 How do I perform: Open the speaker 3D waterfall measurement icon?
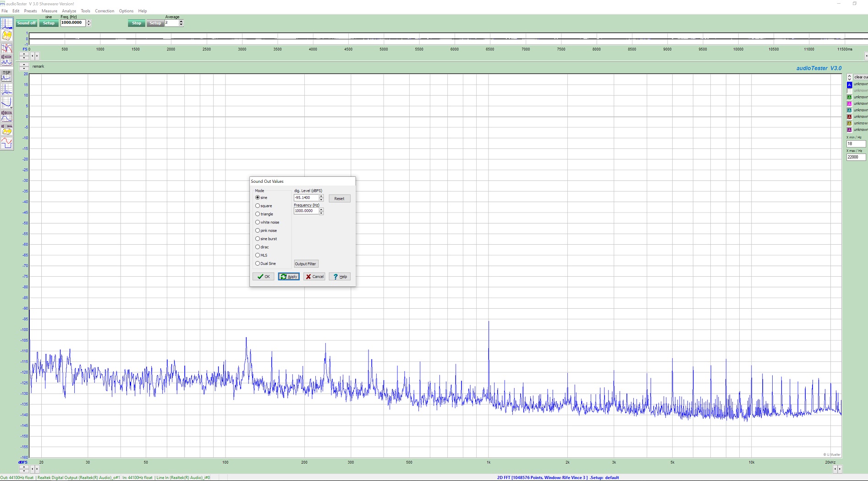pos(6,129)
